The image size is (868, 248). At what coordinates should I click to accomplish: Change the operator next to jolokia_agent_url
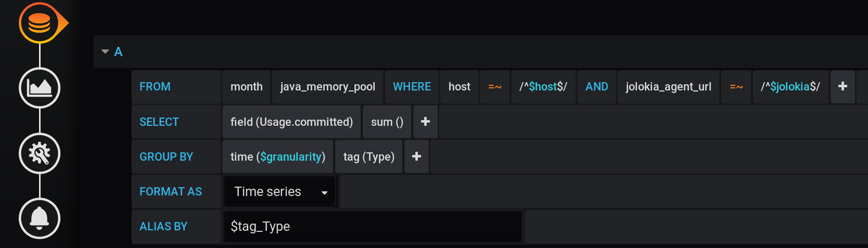pos(736,87)
